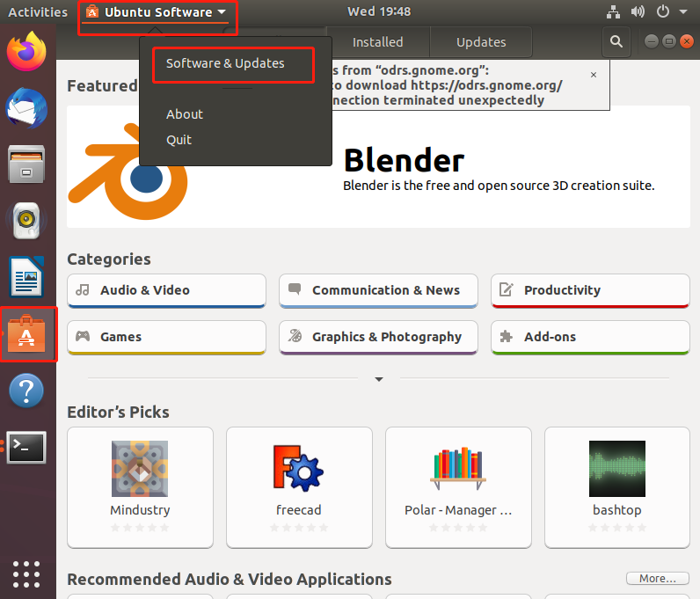Viewport: 700px width, 599px height.
Task: Click More... for recommended audio apps
Action: click(x=657, y=579)
